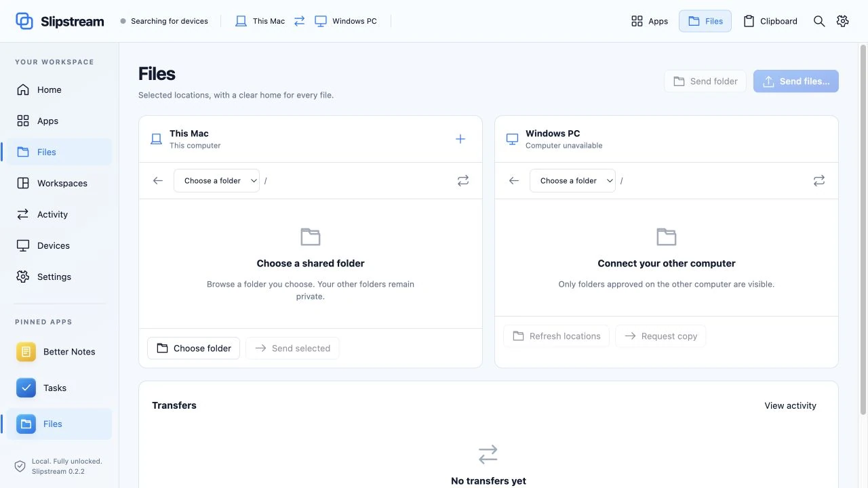This screenshot has width=868, height=488.
Task: Open the View activity link
Action: coord(791,405)
